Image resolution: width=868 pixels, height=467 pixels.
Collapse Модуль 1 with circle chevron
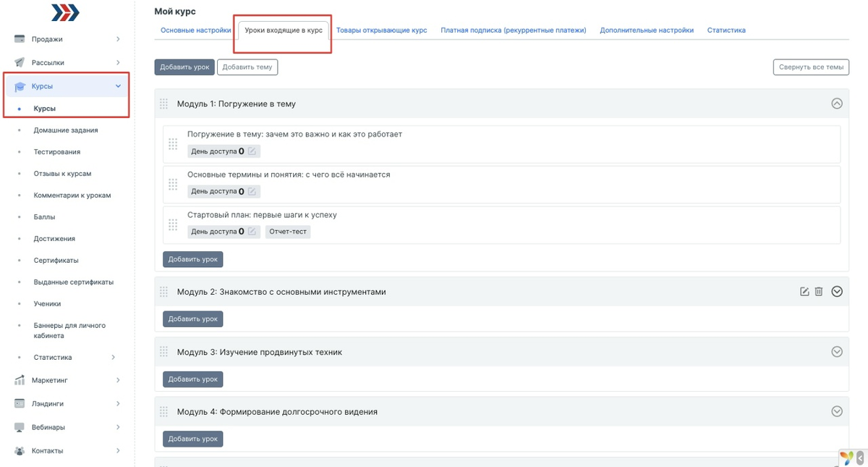(x=837, y=104)
